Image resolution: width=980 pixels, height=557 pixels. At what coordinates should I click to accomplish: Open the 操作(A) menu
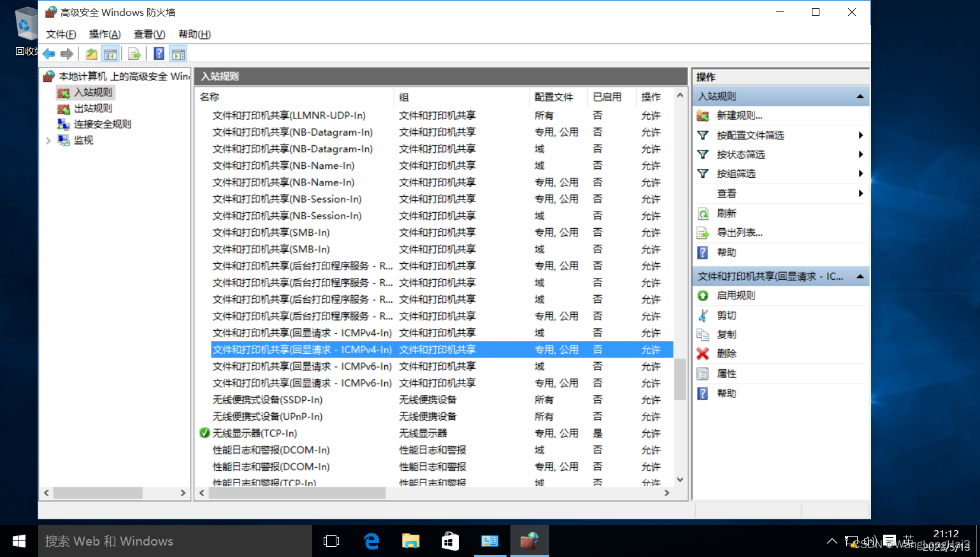(x=104, y=34)
